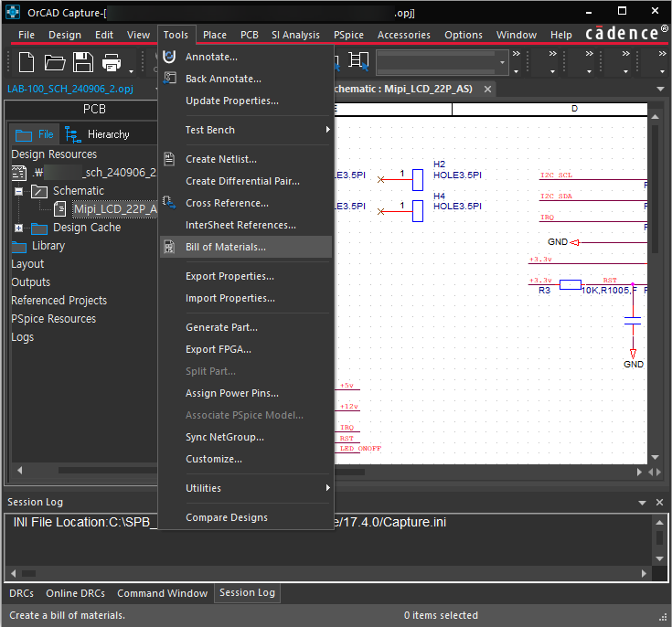Click the schematic vertical scrollbar down arrow

click(x=655, y=457)
